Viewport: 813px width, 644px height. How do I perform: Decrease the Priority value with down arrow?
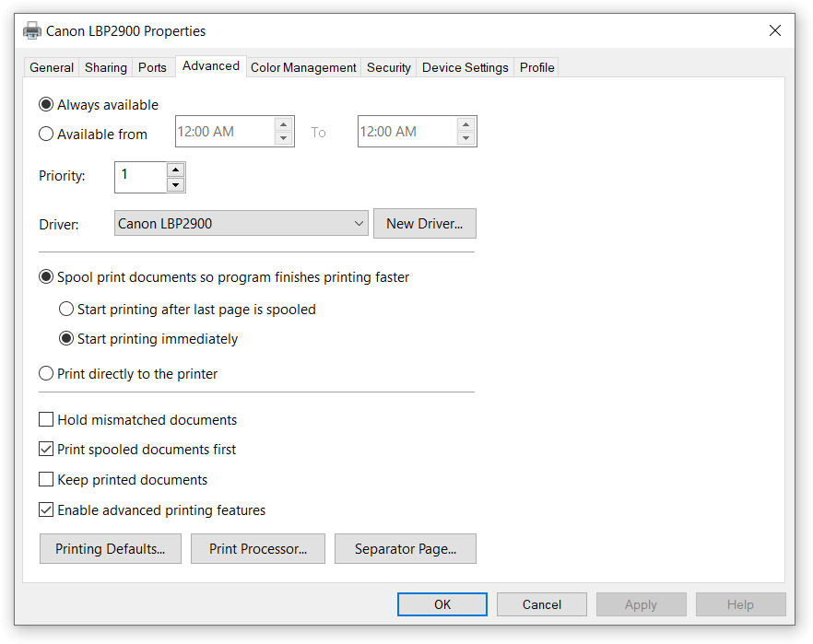click(x=175, y=185)
